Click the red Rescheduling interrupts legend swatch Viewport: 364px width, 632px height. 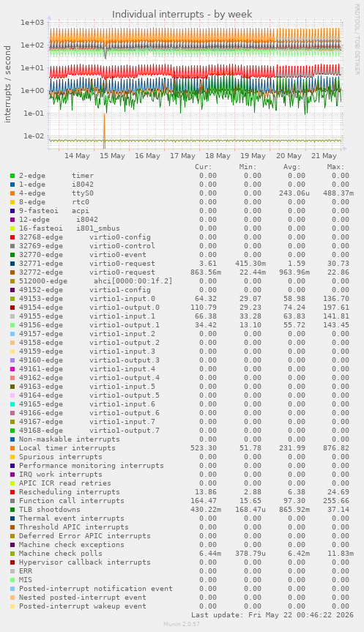(x=12, y=492)
